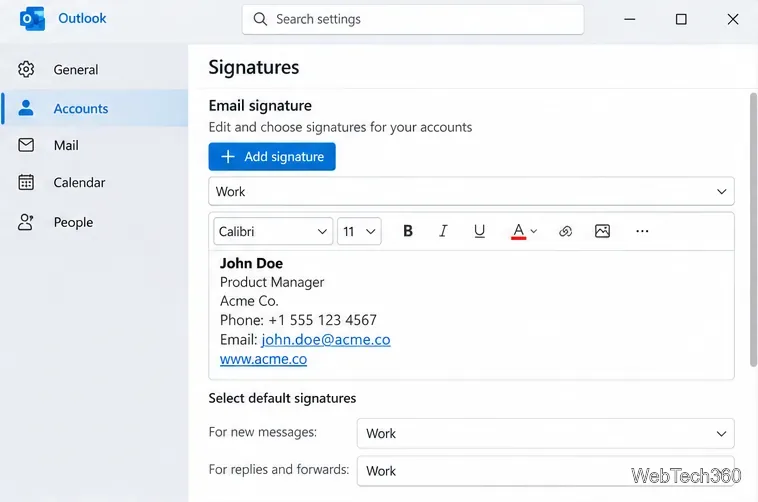Click the Add signature button
Image resolution: width=758 pixels, height=502 pixels.
pyautogui.click(x=272, y=157)
